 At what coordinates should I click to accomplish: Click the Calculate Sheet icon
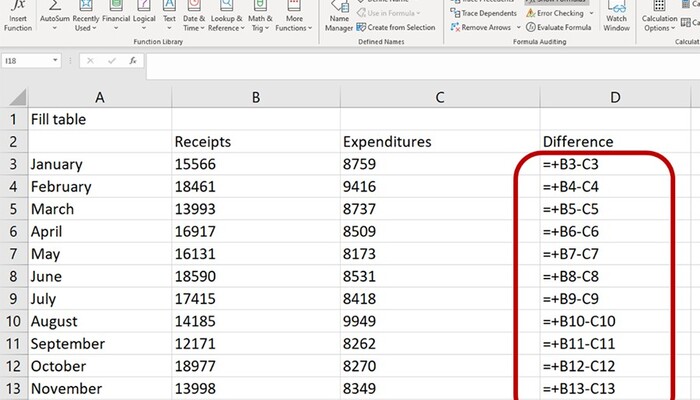click(x=686, y=22)
